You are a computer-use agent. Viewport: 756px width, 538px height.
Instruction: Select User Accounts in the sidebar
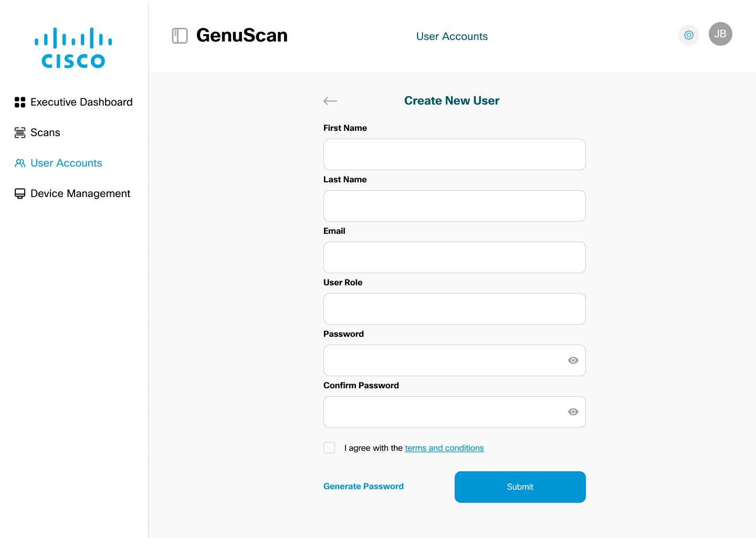pos(66,163)
